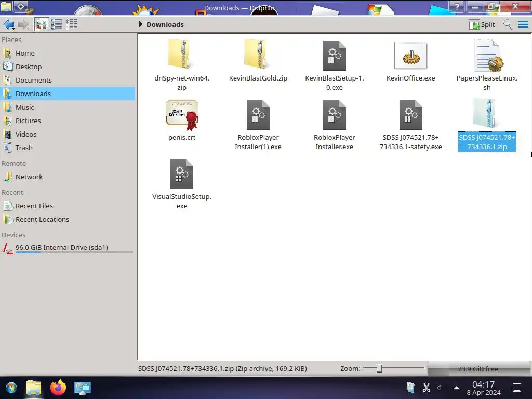Image resolution: width=532 pixels, height=399 pixels.
Task: Open Recent Locations entry
Action: [68, 220]
